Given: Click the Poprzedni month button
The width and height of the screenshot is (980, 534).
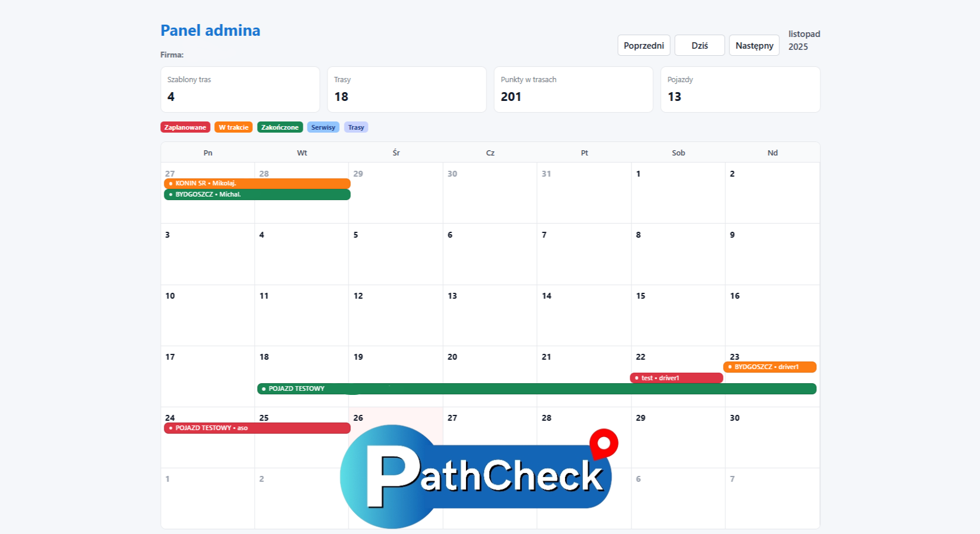Looking at the screenshot, I should click(643, 46).
